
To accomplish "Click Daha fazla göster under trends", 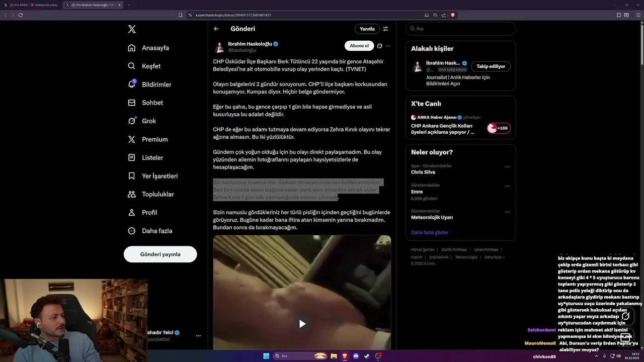I will coord(430,232).
